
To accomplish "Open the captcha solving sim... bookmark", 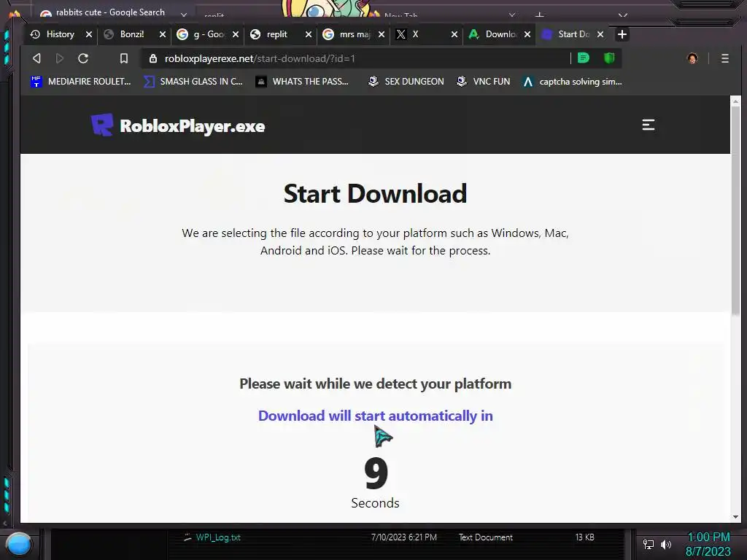I will (572, 82).
